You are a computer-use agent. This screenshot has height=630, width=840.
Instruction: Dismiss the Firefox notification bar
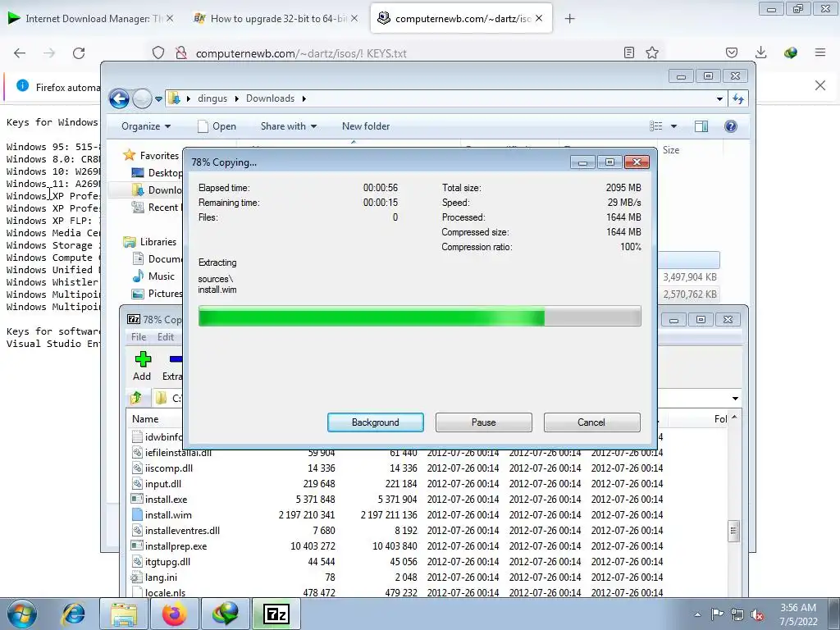[x=819, y=85]
